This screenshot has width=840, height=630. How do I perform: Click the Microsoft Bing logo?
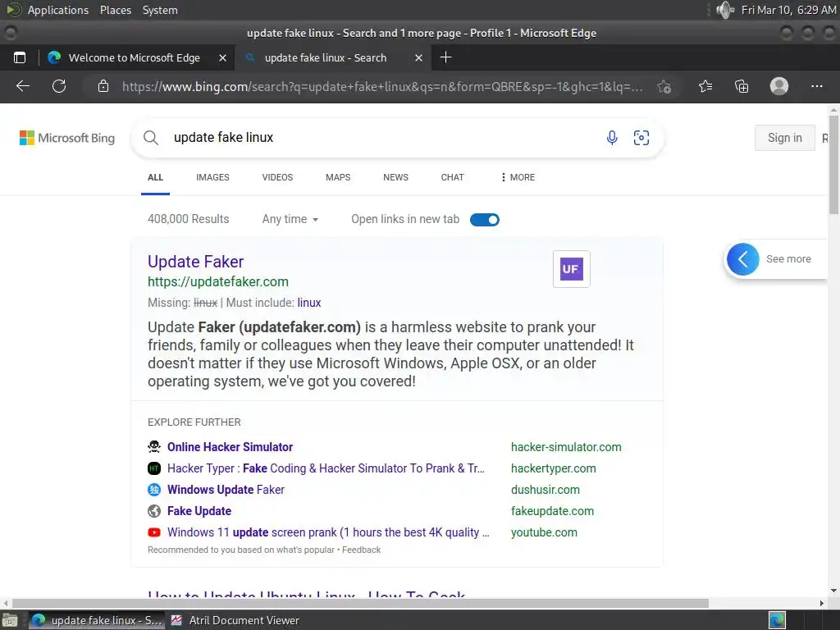(x=67, y=138)
